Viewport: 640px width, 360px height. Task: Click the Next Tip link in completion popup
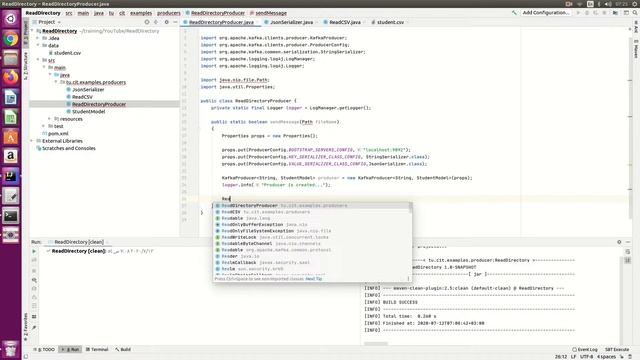(x=313, y=279)
